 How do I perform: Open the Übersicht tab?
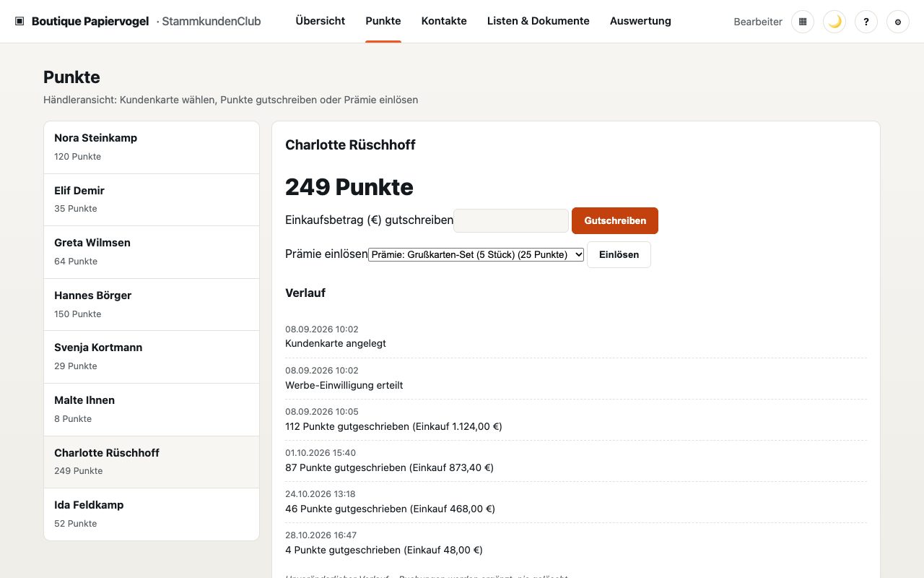(321, 21)
